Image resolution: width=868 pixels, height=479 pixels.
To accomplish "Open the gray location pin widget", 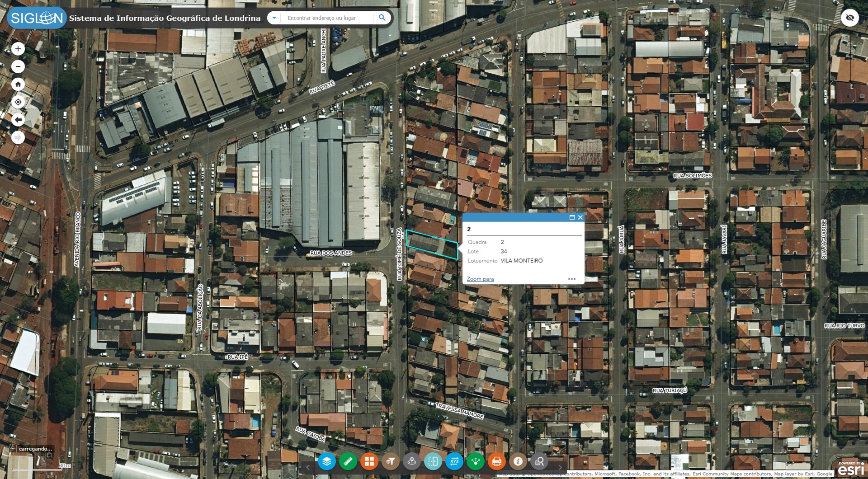I will pos(412,461).
